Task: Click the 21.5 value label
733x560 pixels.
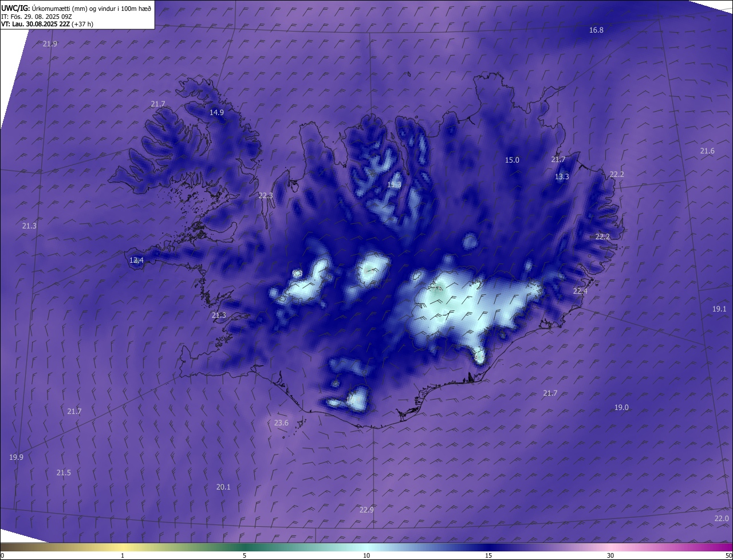Action: point(64,472)
